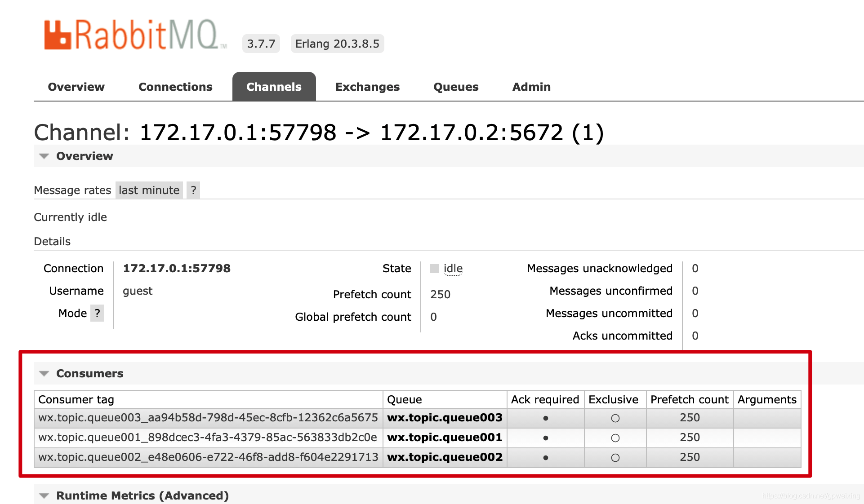Switch to the Queues tab
This screenshot has width=864, height=504.
click(x=456, y=87)
